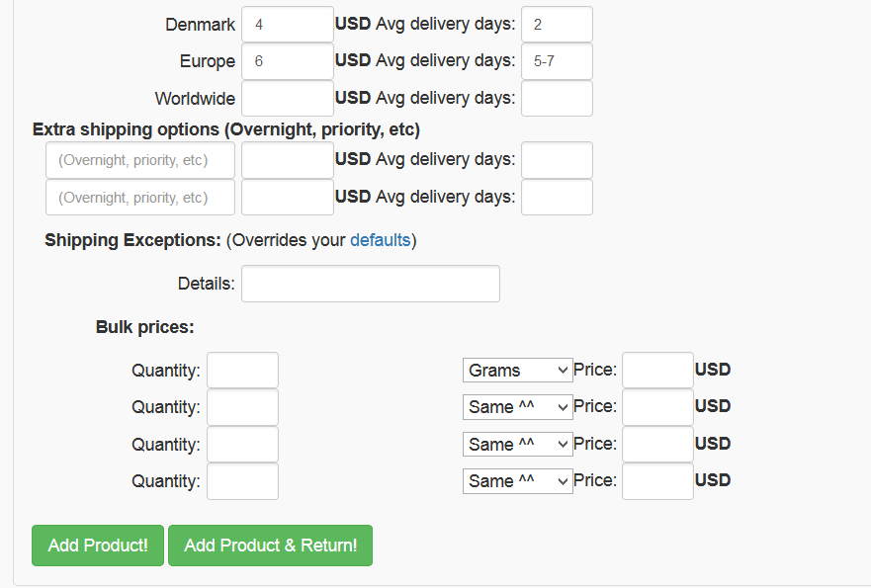Click the first extra shipping option name field
This screenshot has height=588, width=871.
[x=140, y=160]
